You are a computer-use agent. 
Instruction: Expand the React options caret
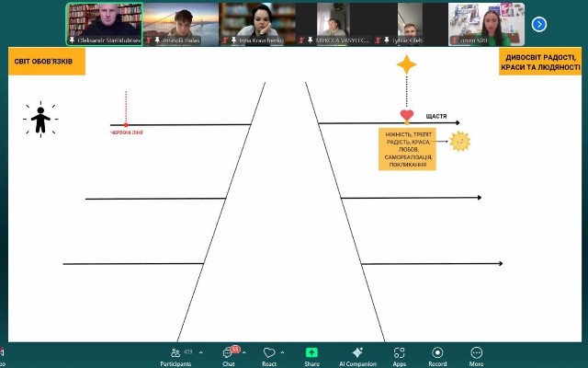pyautogui.click(x=282, y=352)
